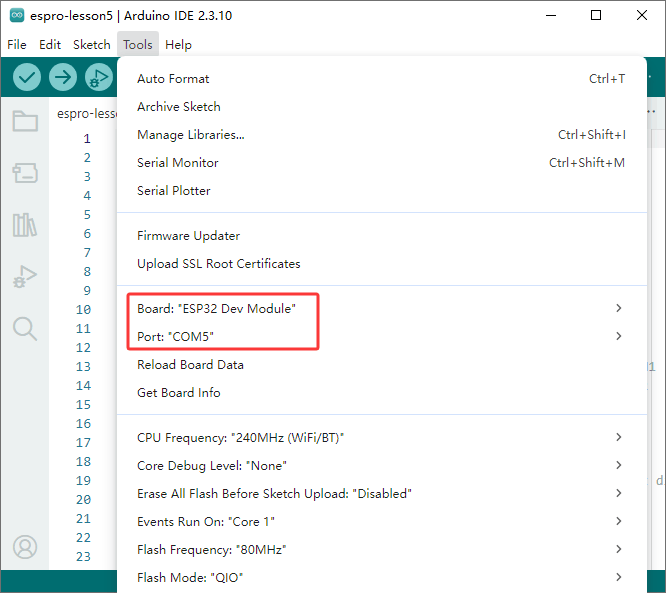Image resolution: width=666 pixels, height=593 pixels.
Task: Open the File menu
Action: click(x=17, y=45)
